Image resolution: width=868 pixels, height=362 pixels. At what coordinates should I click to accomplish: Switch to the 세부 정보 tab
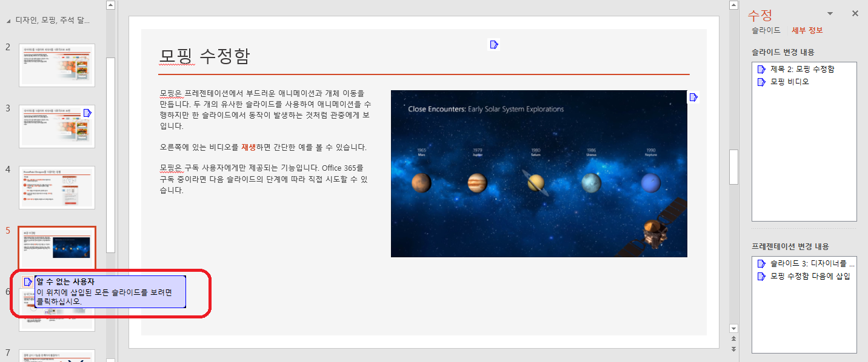[807, 30]
